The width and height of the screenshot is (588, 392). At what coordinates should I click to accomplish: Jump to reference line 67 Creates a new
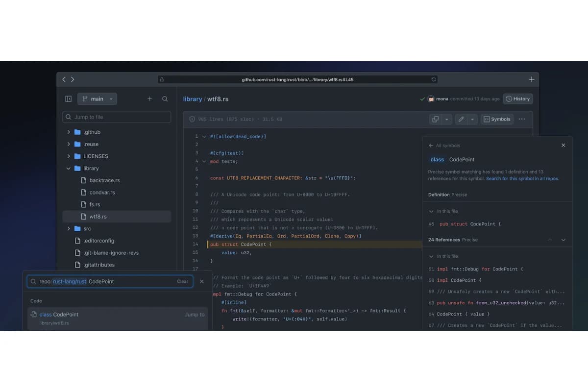pyautogui.click(x=495, y=325)
